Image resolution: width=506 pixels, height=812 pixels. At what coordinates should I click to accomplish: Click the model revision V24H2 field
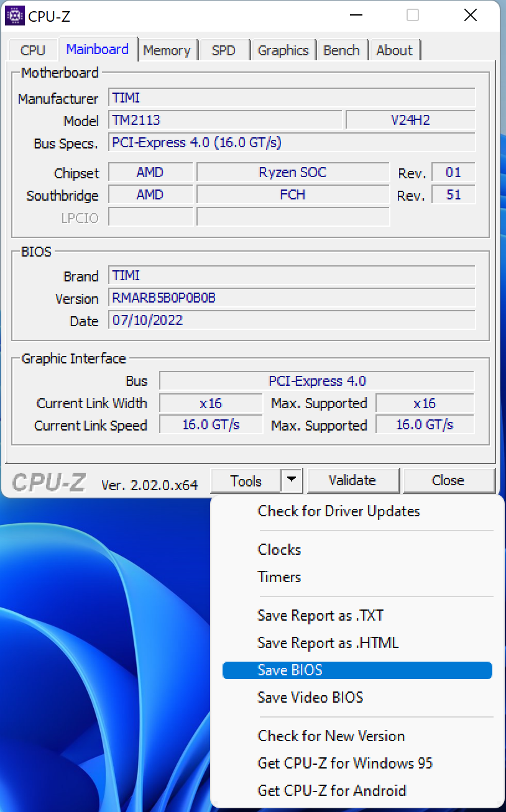click(x=410, y=121)
